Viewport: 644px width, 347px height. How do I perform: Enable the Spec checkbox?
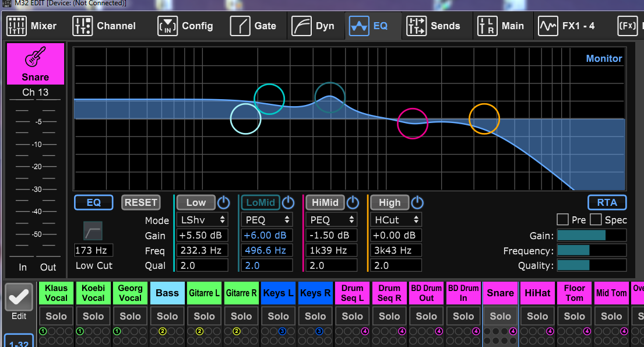pyautogui.click(x=596, y=219)
